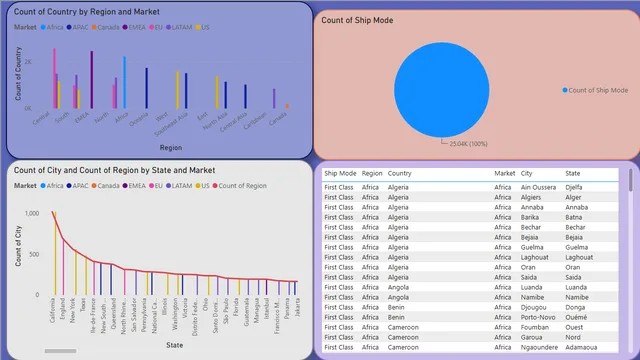Select the Ngaoundere city cell
This screenshot has height=360, width=640.
539,347
